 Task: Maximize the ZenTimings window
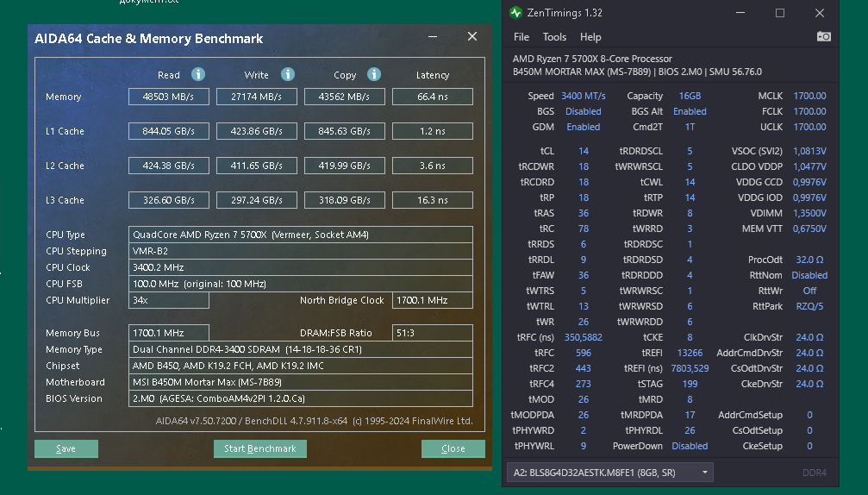(780, 13)
